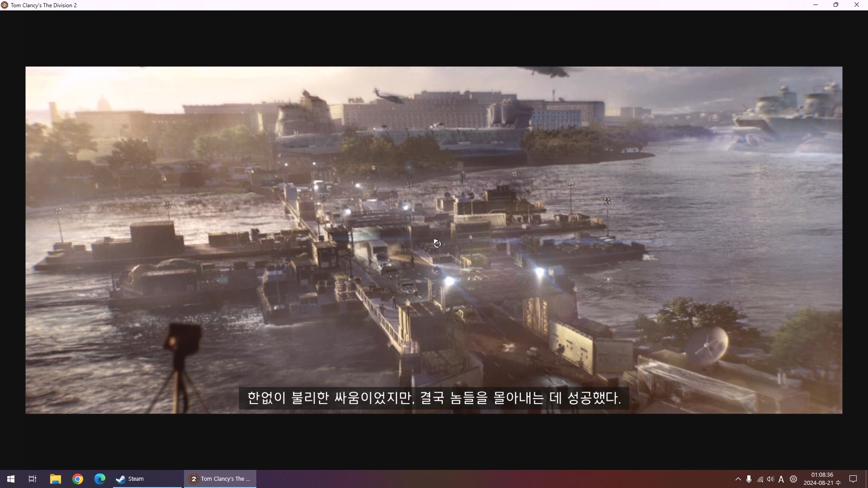Open Task View from the taskbar
868x488 pixels.
pyautogui.click(x=33, y=479)
